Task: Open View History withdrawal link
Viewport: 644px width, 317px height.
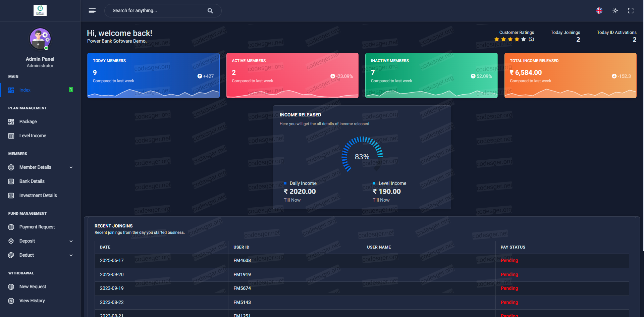Action: click(32, 301)
